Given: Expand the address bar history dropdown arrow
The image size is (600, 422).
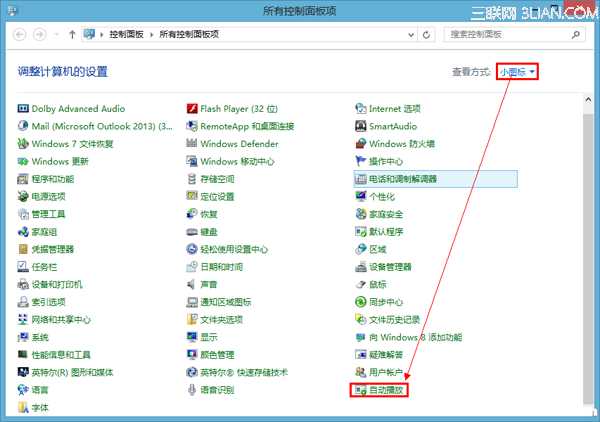Looking at the screenshot, I should point(411,35).
